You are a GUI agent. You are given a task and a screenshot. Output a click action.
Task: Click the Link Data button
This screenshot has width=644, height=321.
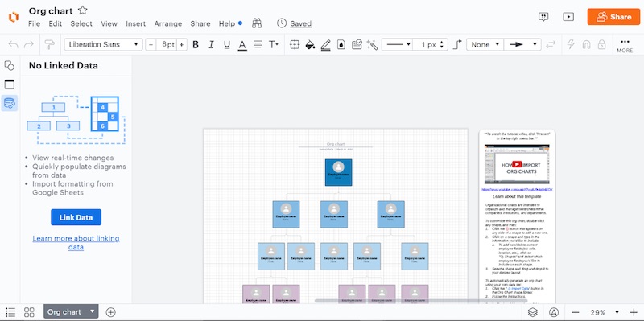(76, 217)
